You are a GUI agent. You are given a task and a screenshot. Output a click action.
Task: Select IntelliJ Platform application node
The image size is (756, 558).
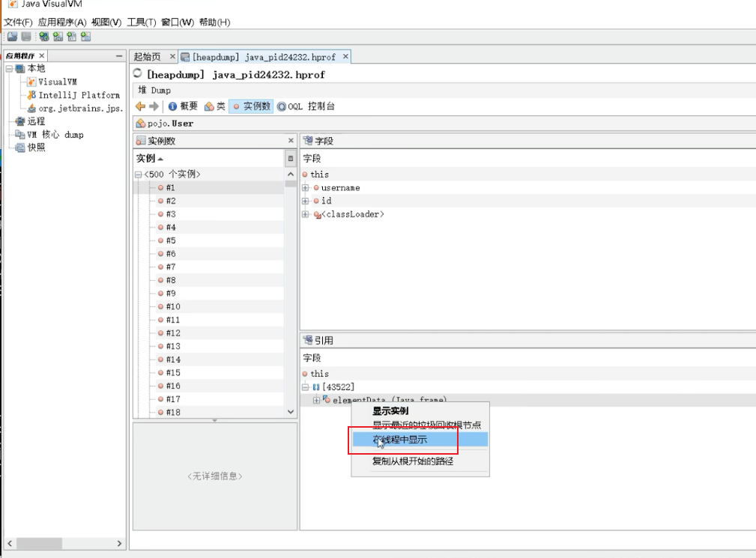click(73, 95)
